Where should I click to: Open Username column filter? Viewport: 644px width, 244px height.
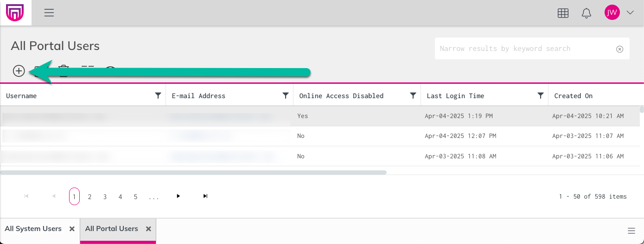158,96
